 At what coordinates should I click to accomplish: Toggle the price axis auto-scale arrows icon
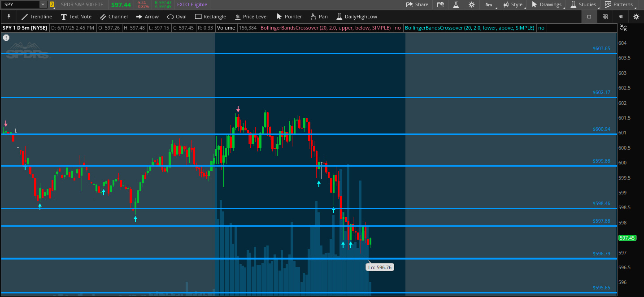coord(623,28)
